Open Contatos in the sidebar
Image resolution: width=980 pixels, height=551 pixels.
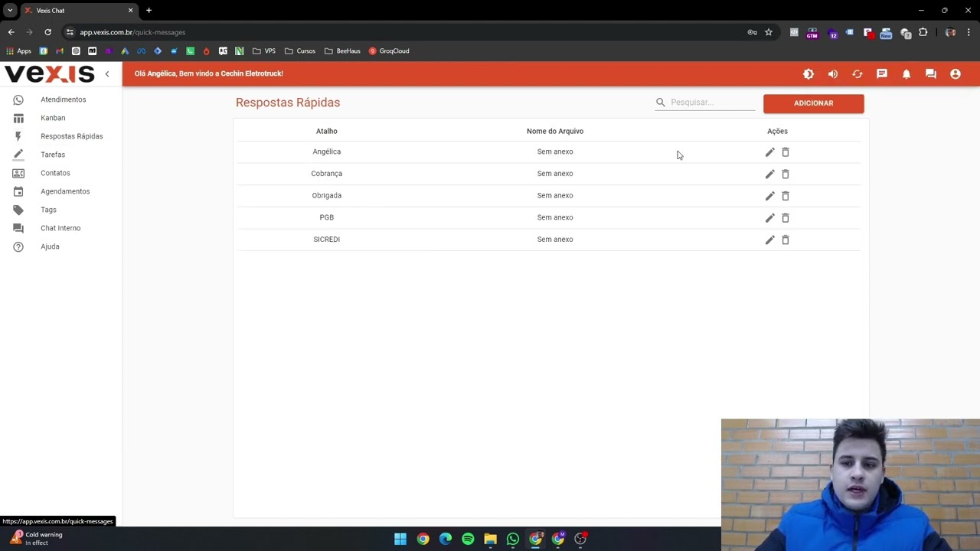click(60, 173)
